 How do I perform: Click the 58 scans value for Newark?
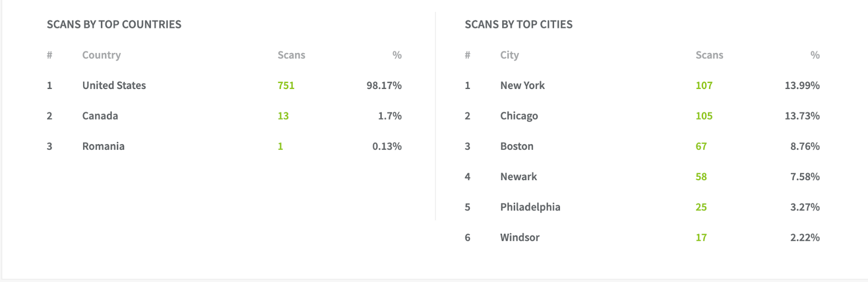coord(701,176)
